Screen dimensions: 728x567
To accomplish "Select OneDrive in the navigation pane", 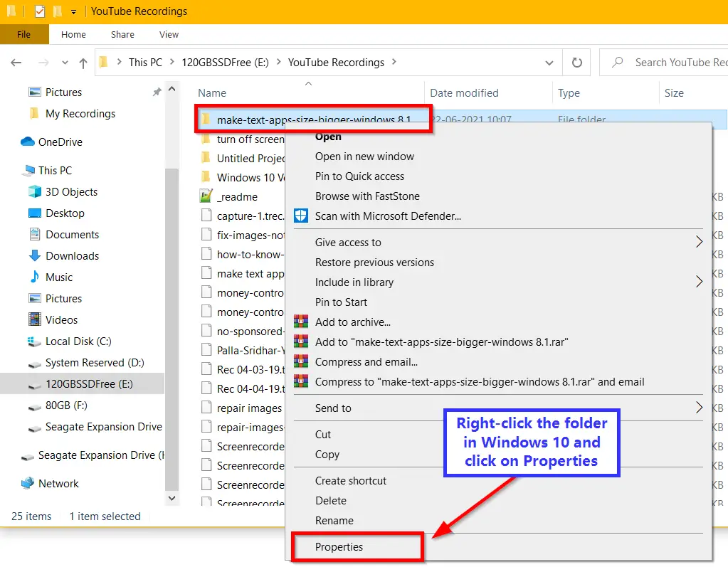I will [60, 142].
